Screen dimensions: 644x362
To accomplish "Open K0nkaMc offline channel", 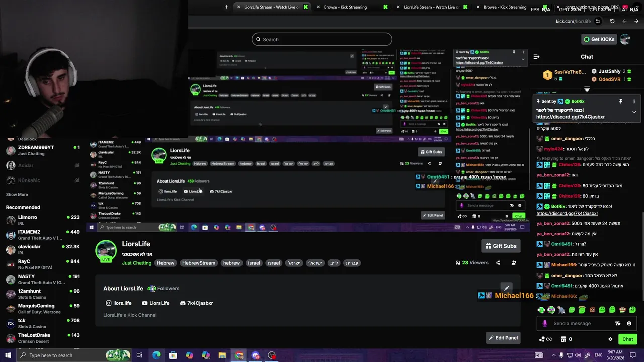I will click(43, 180).
